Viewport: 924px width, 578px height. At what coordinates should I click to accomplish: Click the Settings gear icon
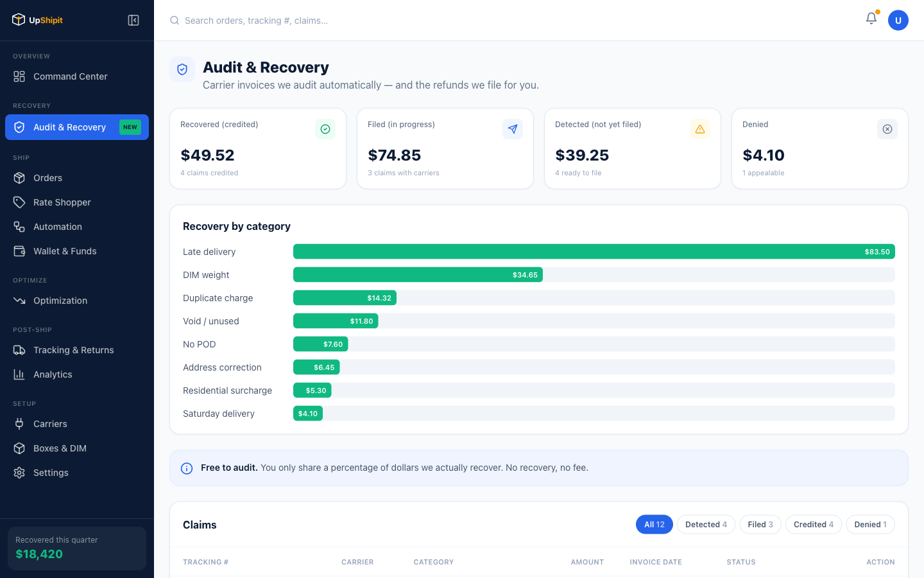(x=19, y=473)
